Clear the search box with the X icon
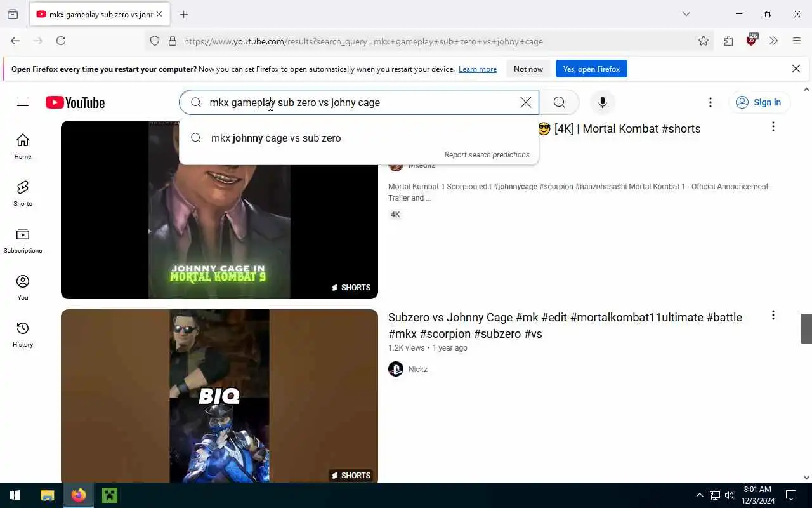812x508 pixels. (x=526, y=102)
